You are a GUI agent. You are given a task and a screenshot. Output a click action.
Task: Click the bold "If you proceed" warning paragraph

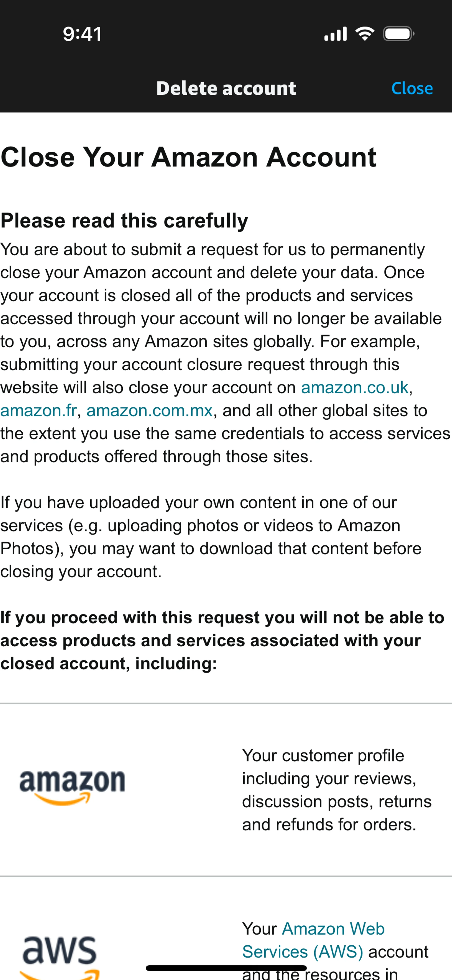click(x=222, y=640)
